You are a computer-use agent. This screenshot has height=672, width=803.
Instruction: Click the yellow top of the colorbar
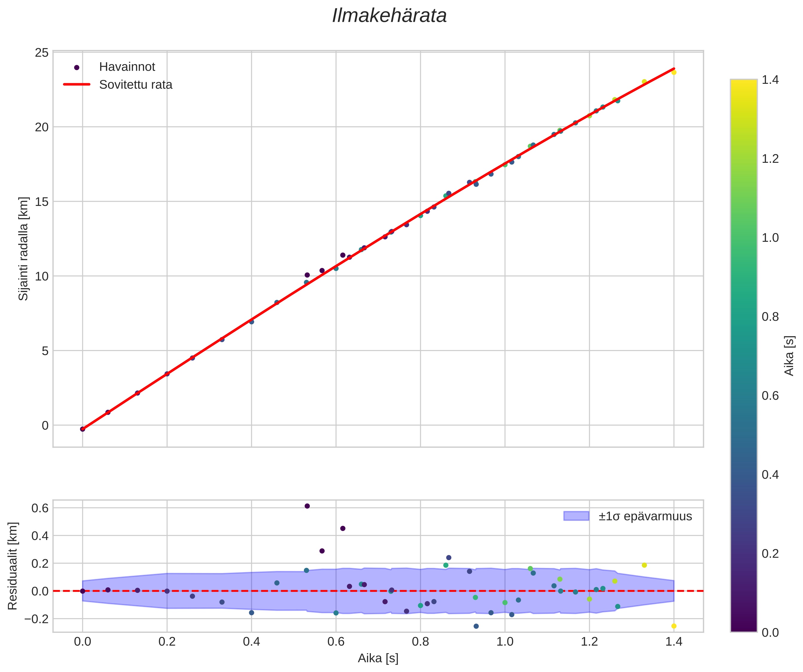pos(743,86)
